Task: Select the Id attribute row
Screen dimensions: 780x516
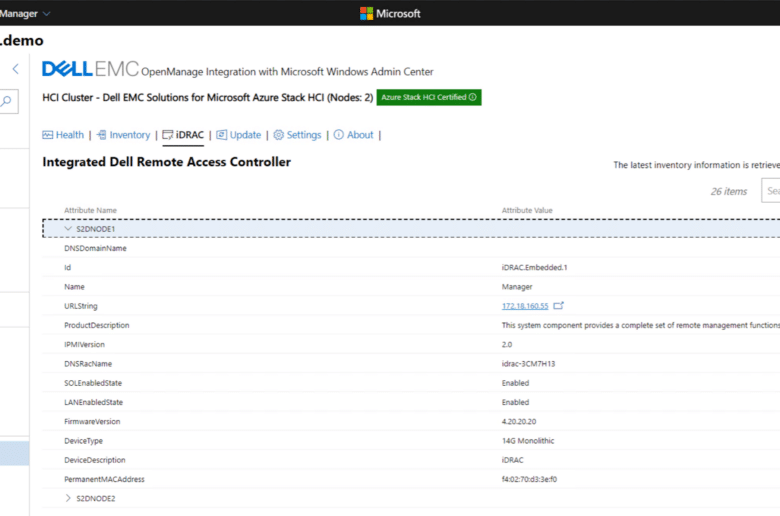Action: point(411,267)
